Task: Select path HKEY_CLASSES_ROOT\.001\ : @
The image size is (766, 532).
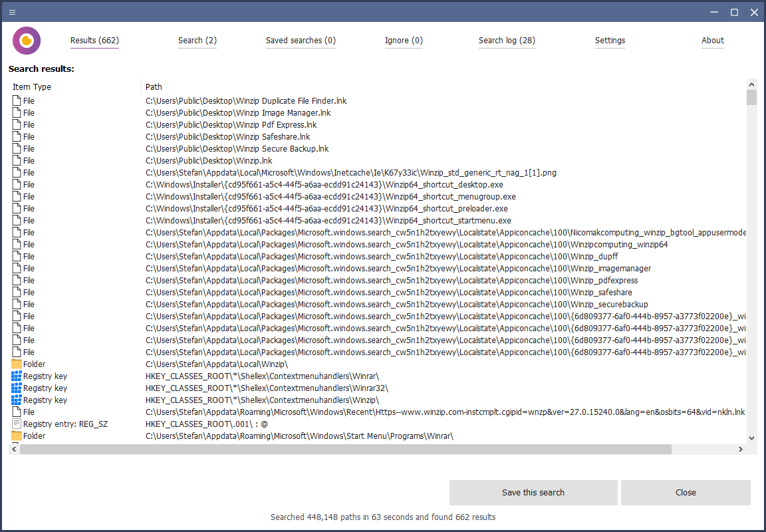Action: click(x=207, y=424)
